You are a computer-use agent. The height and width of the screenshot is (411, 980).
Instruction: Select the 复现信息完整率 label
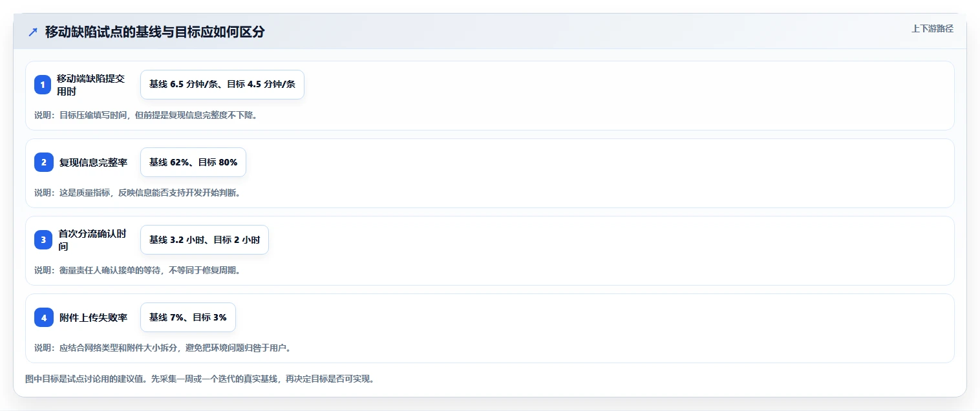[x=93, y=162]
